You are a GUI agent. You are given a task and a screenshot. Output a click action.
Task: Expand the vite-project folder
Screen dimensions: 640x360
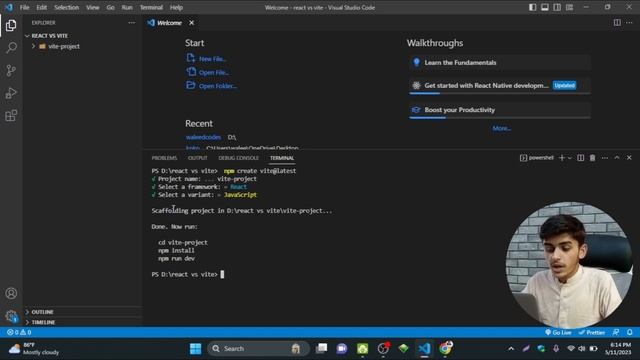click(82, 47)
